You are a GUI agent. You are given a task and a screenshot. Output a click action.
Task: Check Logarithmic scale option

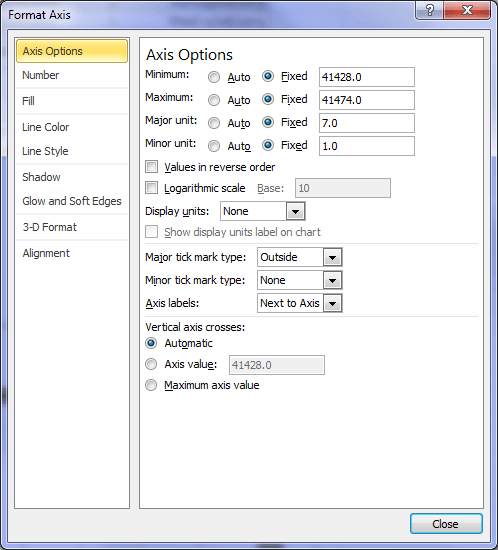pos(152,188)
